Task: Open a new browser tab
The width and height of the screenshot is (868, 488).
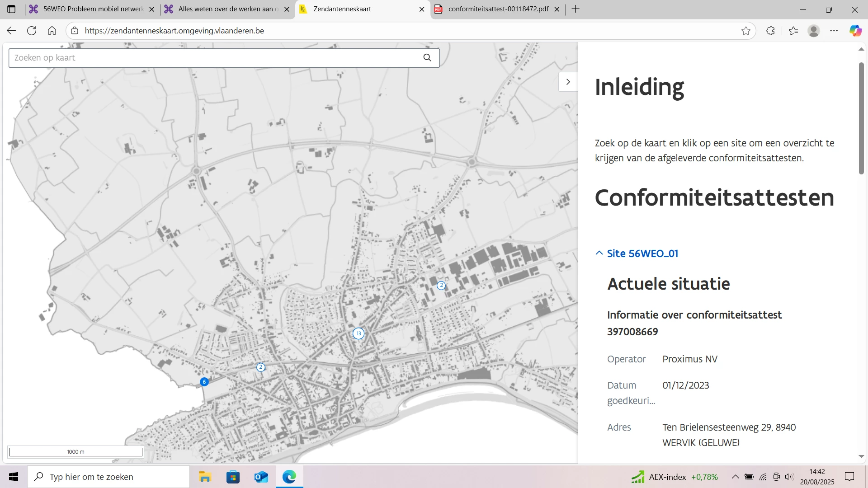Action: click(576, 9)
